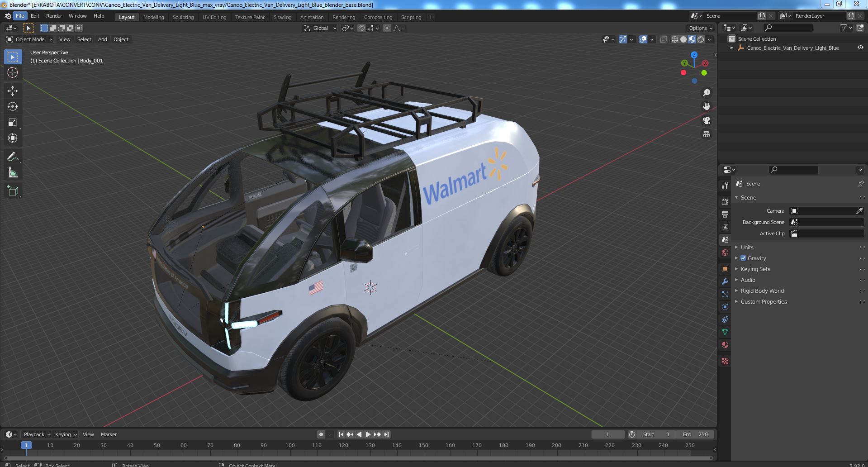Select the Select Box tool
Image resolution: width=868 pixels, height=467 pixels.
(13, 57)
